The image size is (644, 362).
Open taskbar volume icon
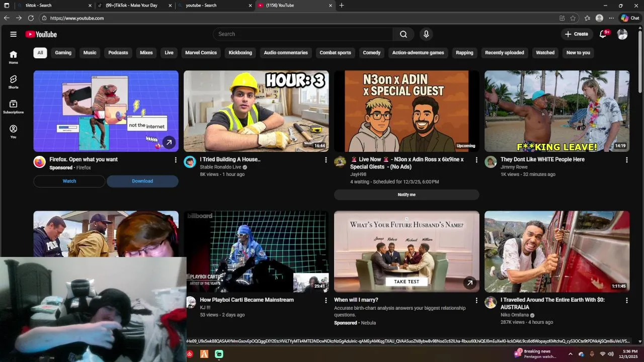click(x=611, y=354)
